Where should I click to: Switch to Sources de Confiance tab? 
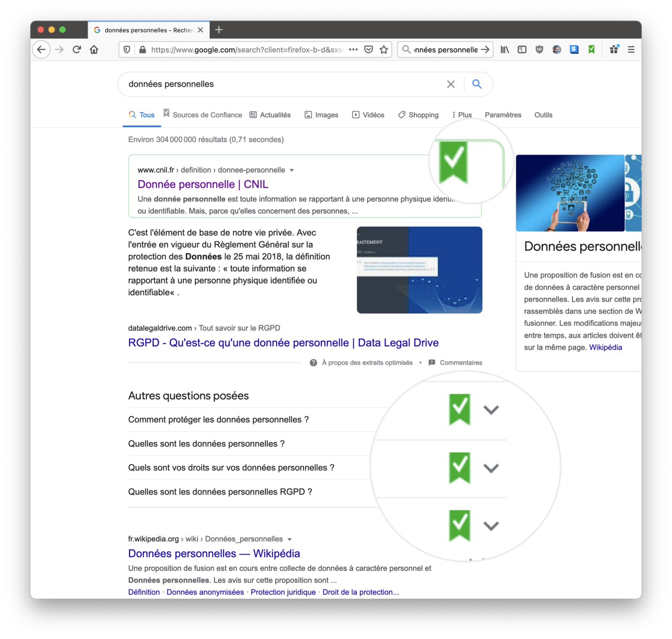203,114
